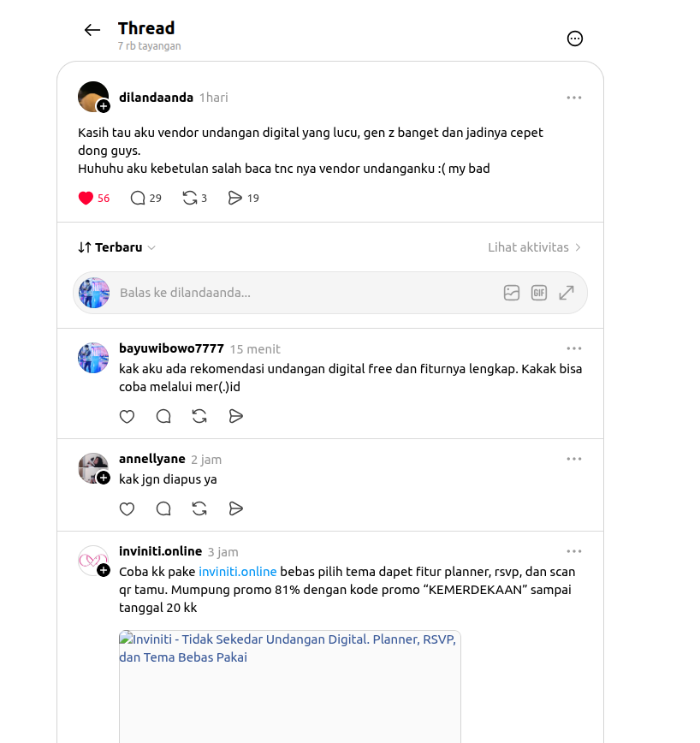Open comments on dilandaanda's post showing 29
This screenshot has height=743, width=700.
pyautogui.click(x=145, y=198)
